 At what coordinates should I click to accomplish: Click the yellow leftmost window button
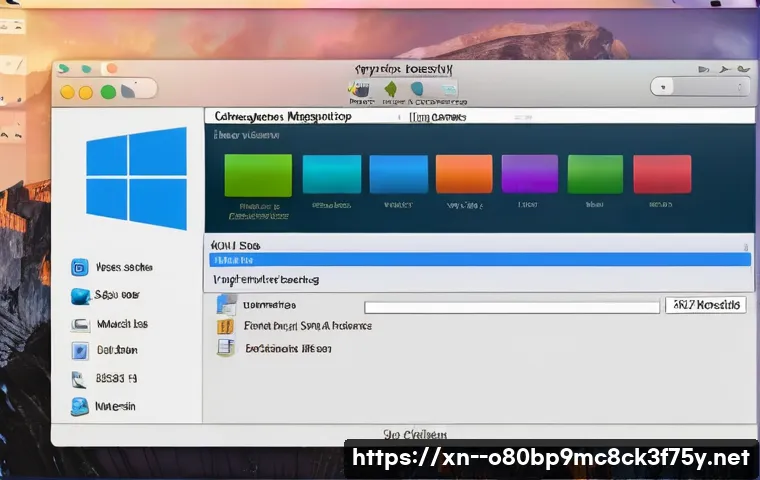pos(67,92)
